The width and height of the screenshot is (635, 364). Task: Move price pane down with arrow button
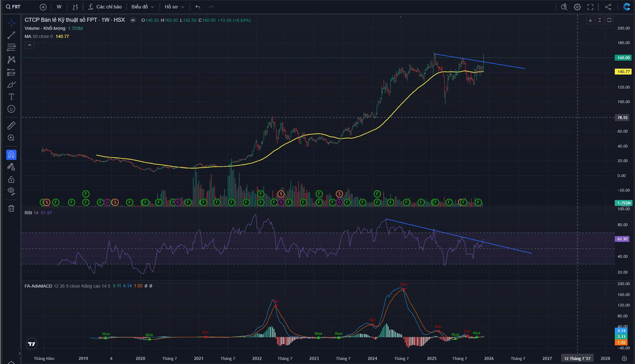(x=590, y=20)
